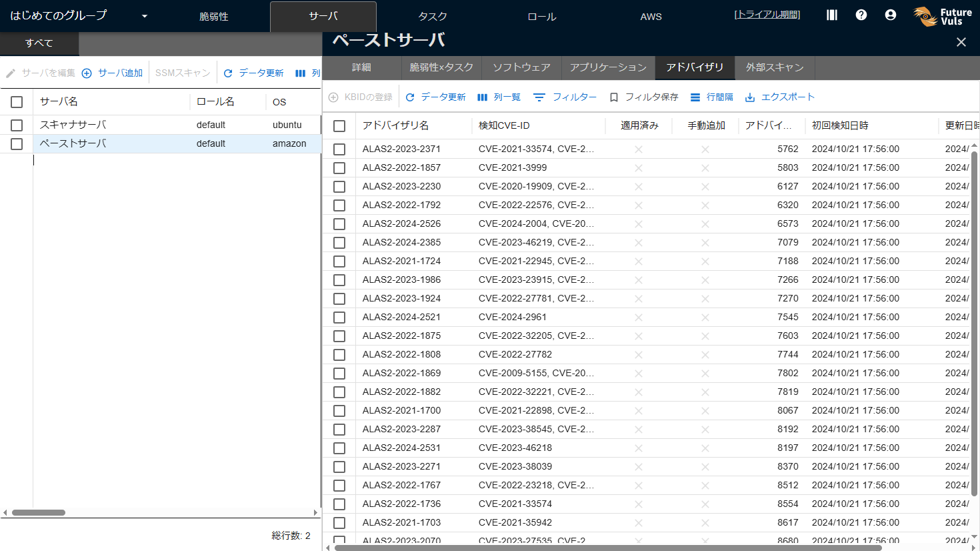The image size is (980, 551).
Task: Click サーバ追加 plus button
Action: coord(112,73)
